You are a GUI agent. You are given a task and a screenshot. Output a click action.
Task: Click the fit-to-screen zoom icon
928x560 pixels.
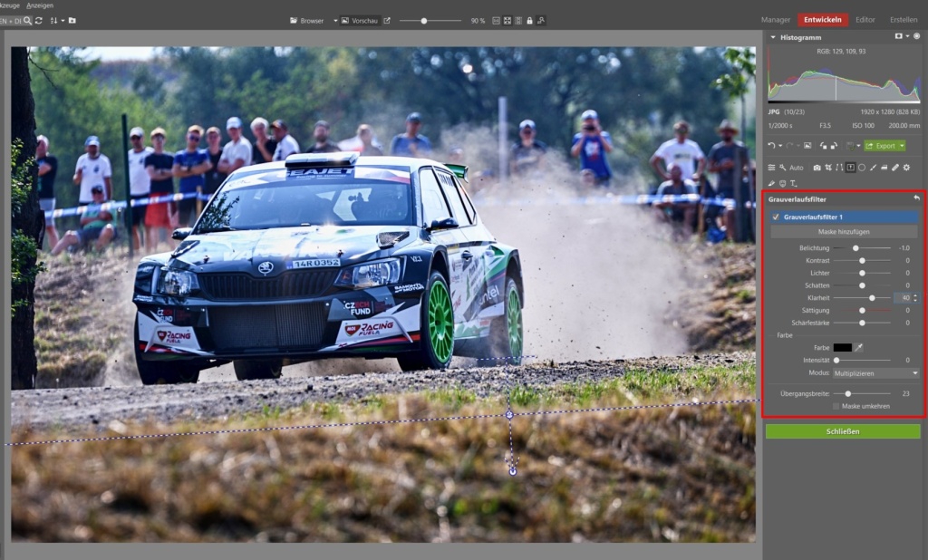coord(507,21)
